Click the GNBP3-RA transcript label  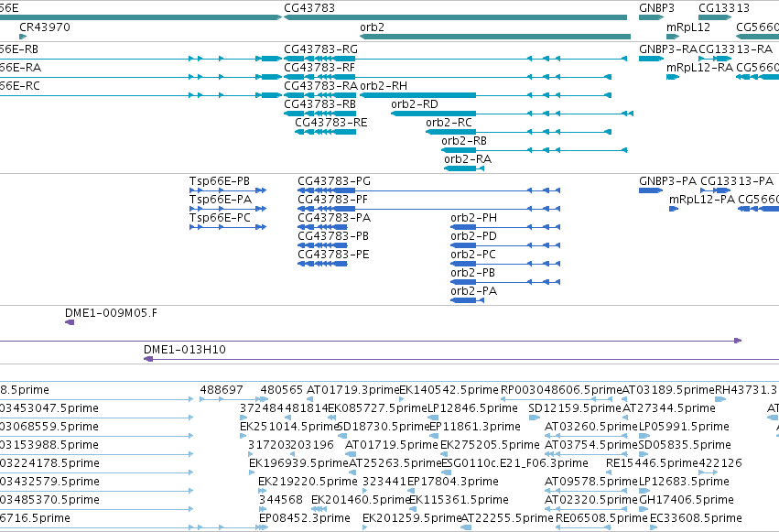coord(668,49)
